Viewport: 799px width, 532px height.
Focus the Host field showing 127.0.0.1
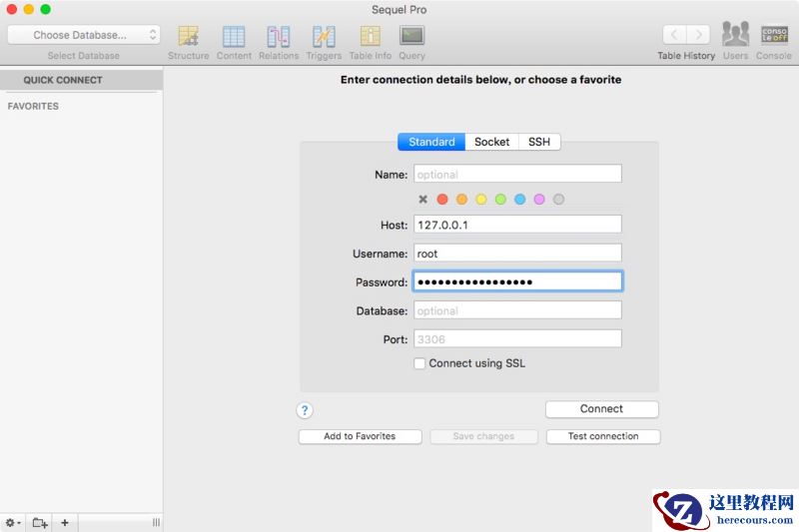(517, 225)
